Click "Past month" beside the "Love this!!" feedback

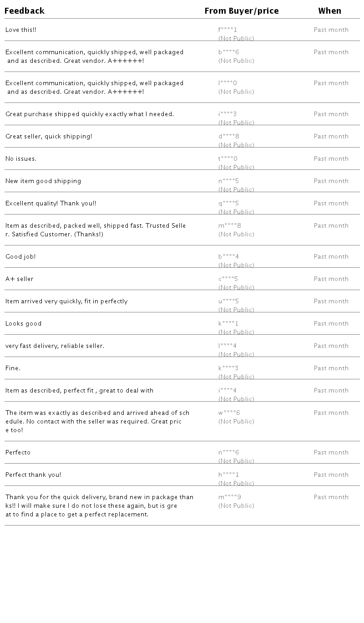pos(331,30)
